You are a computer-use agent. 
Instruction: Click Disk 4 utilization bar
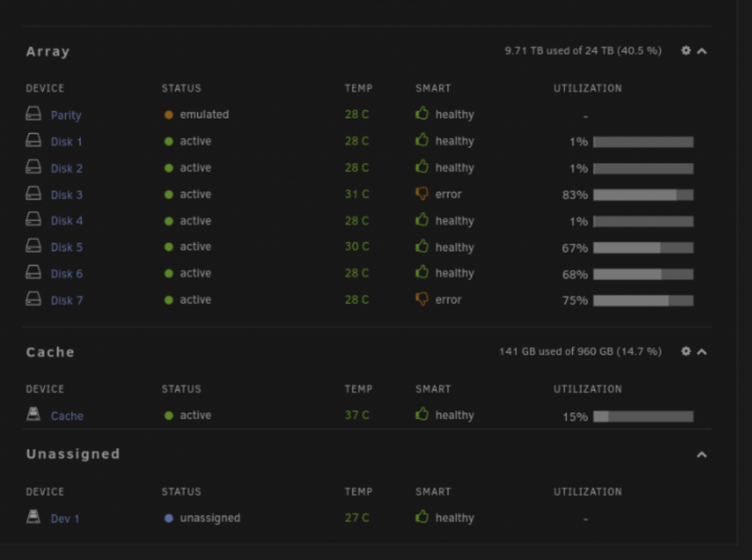click(x=643, y=222)
